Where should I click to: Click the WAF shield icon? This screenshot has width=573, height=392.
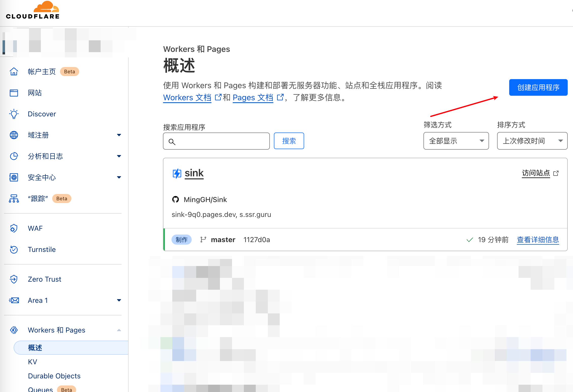[14, 228]
